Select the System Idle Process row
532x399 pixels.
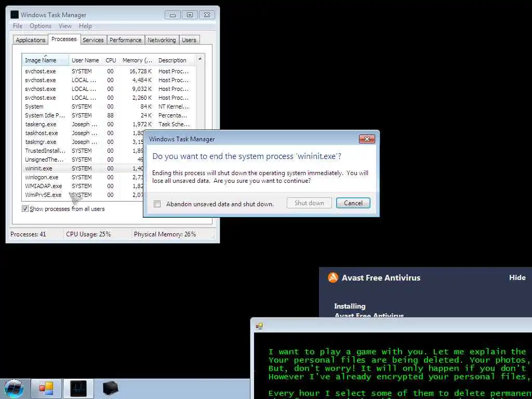[107, 115]
